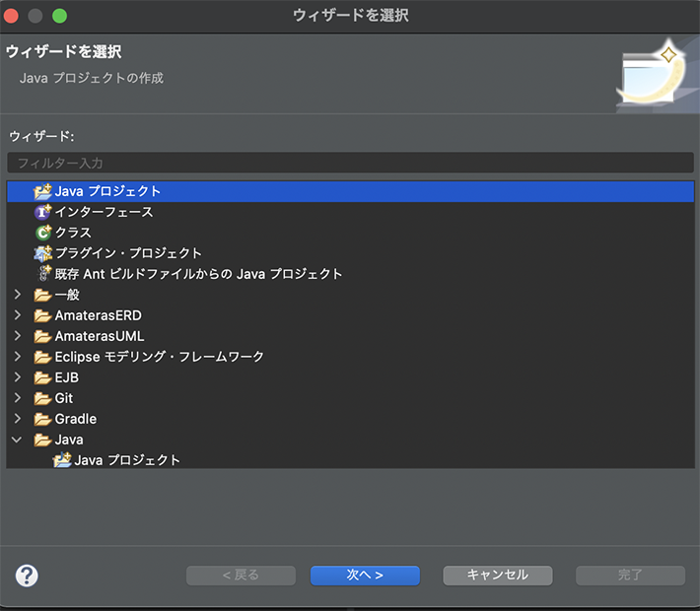Click the AmaterasERD folder icon
700x611 pixels.
[x=42, y=315]
